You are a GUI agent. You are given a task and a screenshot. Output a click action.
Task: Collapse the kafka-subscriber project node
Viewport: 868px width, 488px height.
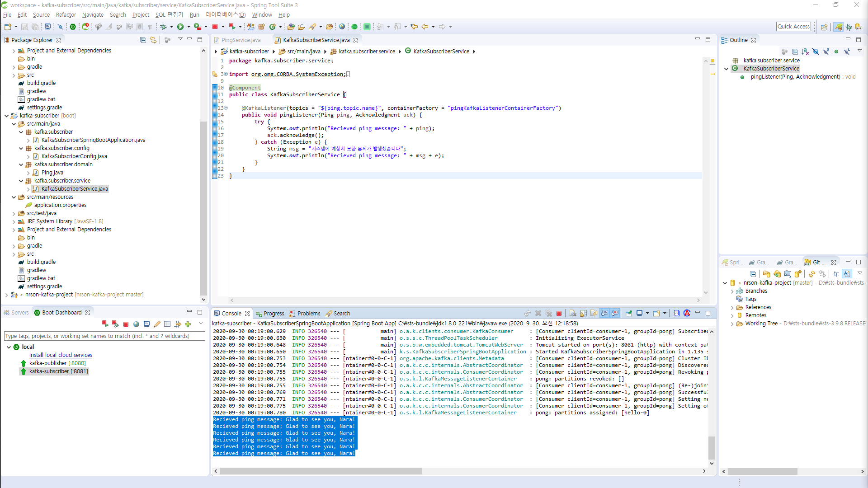coord(6,116)
